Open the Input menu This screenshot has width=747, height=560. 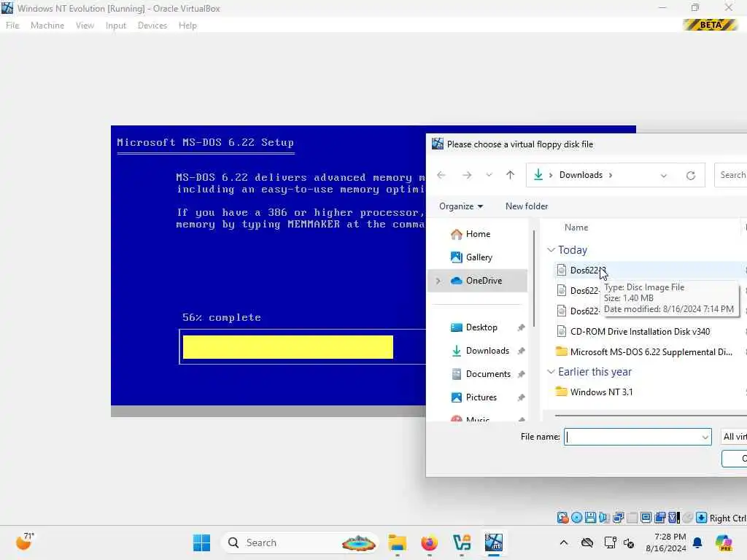(116, 26)
